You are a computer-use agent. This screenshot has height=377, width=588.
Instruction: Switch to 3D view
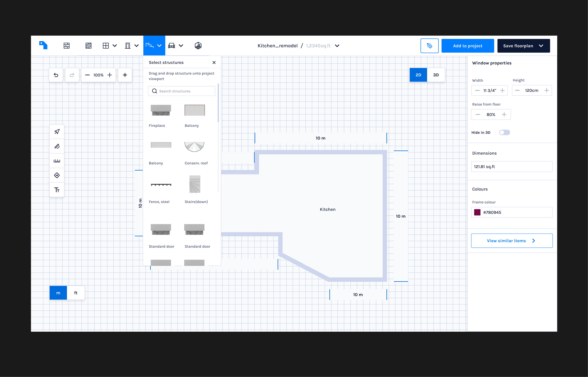coord(436,75)
